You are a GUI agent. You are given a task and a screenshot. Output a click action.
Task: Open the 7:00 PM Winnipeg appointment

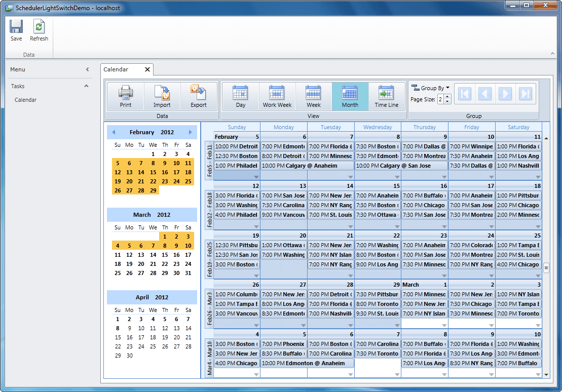pyautogui.click(x=472, y=146)
